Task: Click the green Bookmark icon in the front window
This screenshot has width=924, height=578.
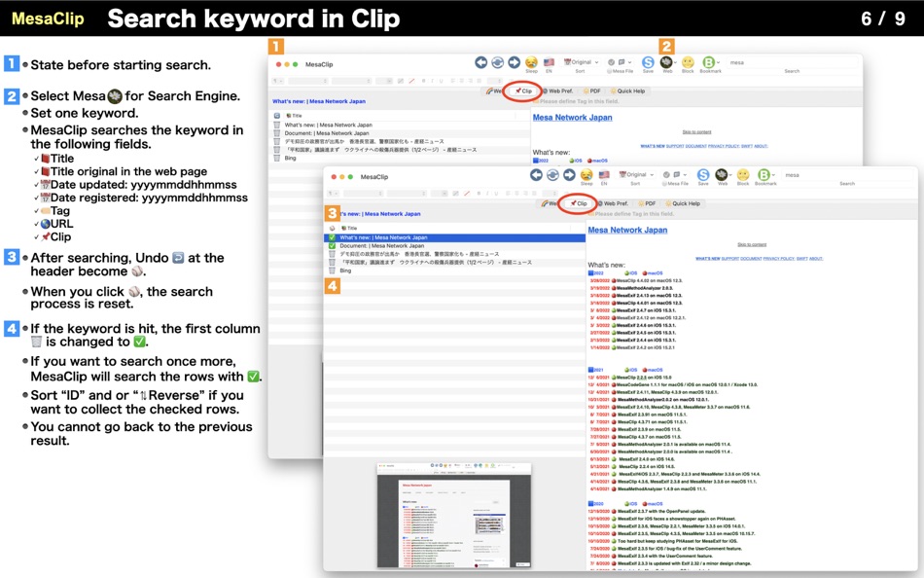Action: pyautogui.click(x=764, y=174)
